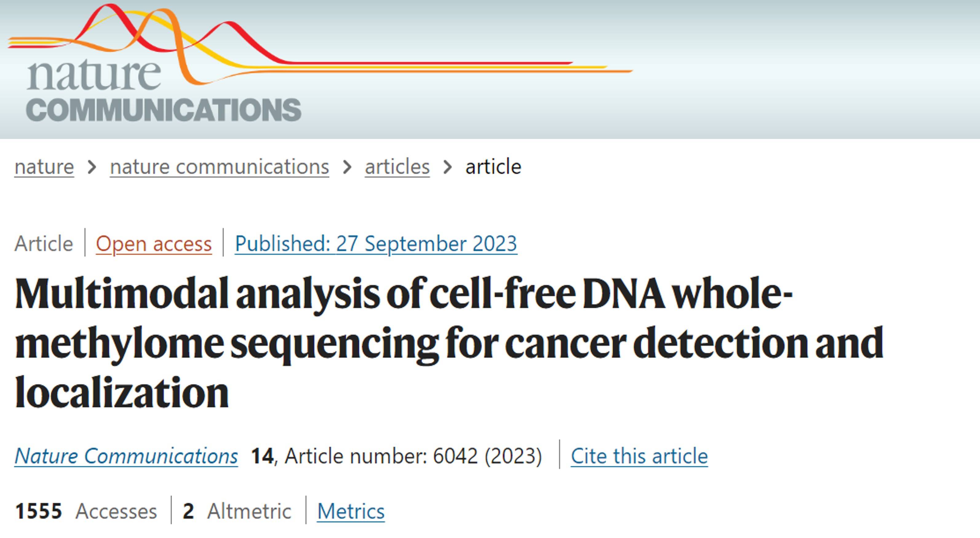Click chevron after the 'nature' breadcrumb
This screenshot has height=538, width=980.
click(92, 167)
